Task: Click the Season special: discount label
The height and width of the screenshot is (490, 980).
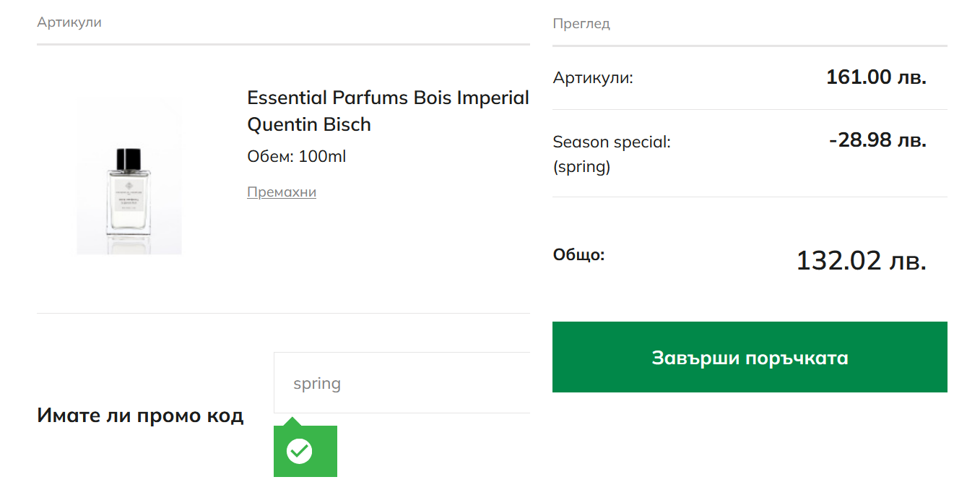Action: tap(612, 142)
